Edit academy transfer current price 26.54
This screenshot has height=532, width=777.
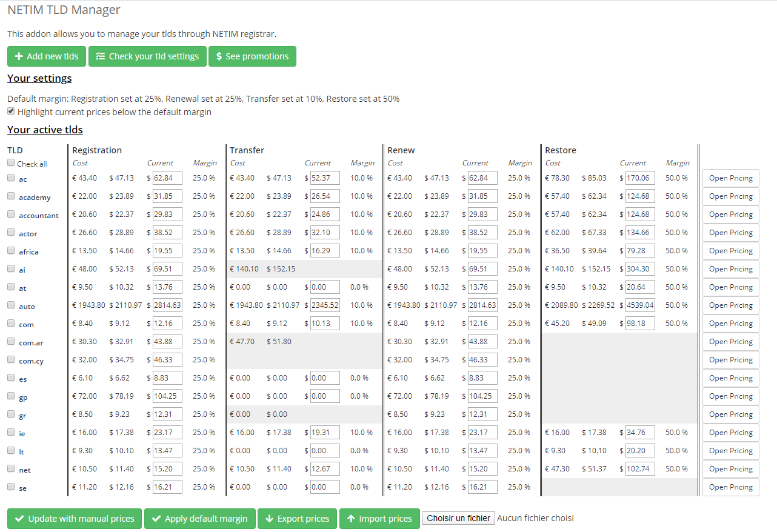click(325, 196)
